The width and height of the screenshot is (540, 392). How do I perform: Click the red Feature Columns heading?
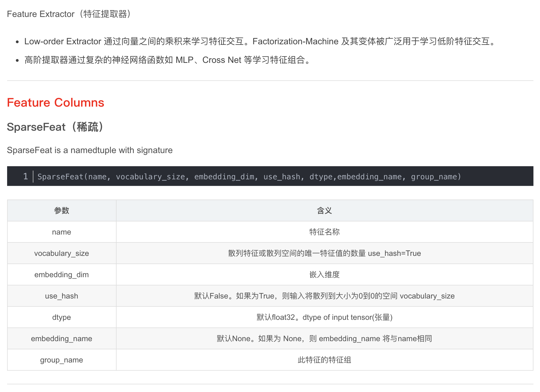tap(56, 103)
